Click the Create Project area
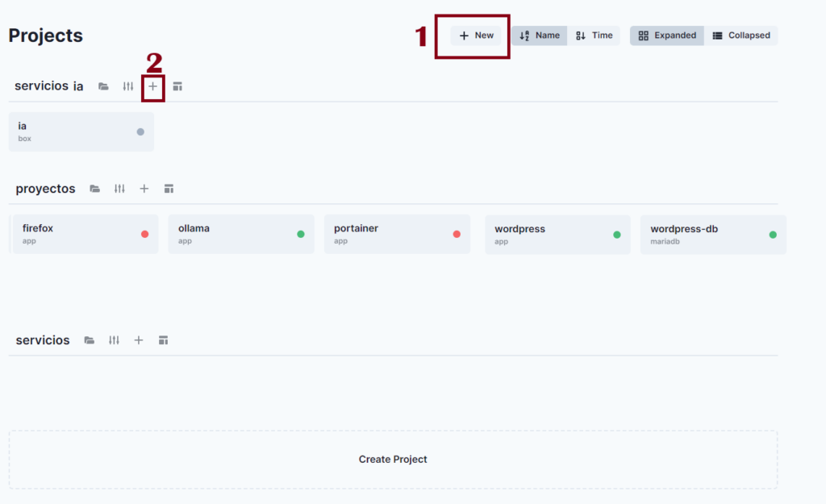The width and height of the screenshot is (826, 504). [393, 460]
